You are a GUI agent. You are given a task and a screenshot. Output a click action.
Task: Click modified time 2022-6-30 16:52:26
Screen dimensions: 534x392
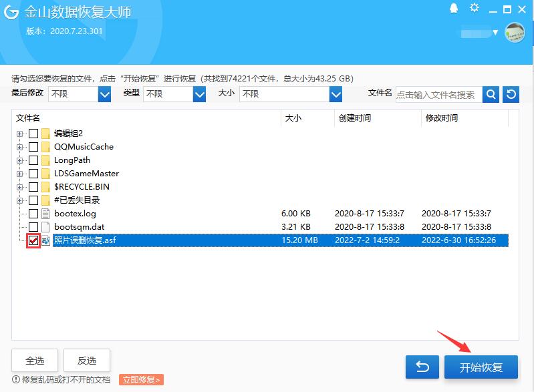(458, 240)
